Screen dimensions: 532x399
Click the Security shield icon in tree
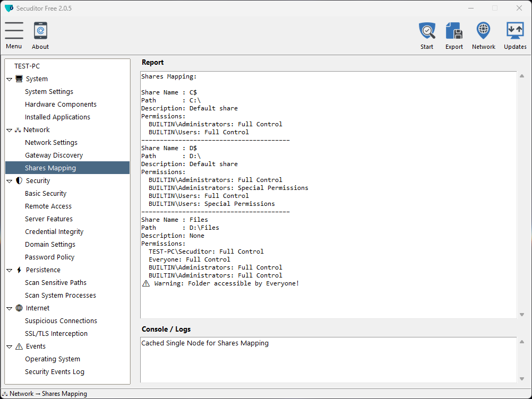coord(19,181)
